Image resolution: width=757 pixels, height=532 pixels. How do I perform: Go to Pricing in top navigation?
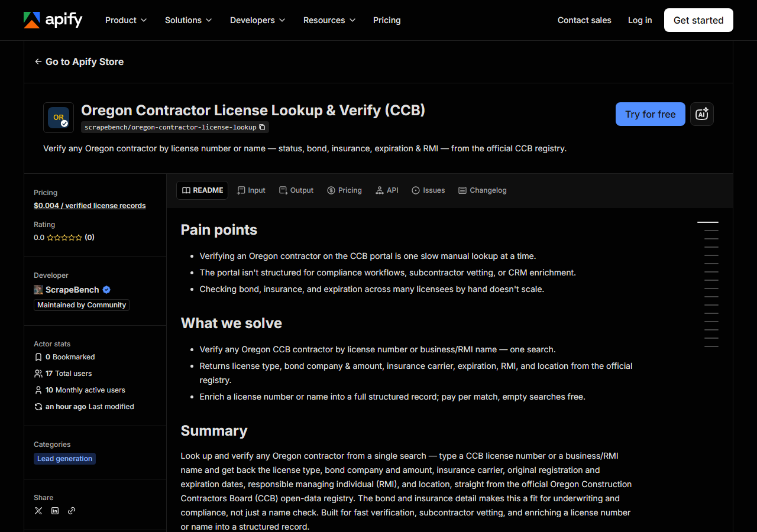tap(387, 20)
